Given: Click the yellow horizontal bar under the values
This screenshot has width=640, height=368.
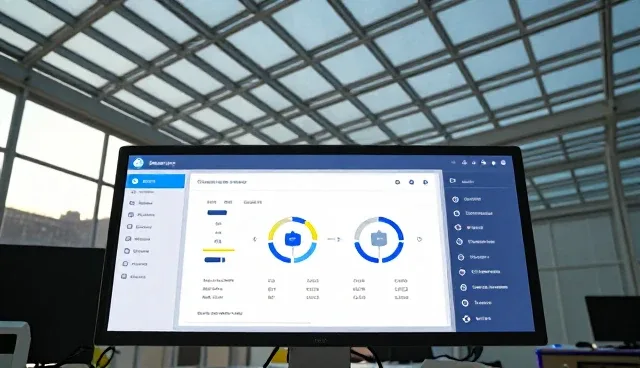Looking at the screenshot, I should tap(219, 250).
